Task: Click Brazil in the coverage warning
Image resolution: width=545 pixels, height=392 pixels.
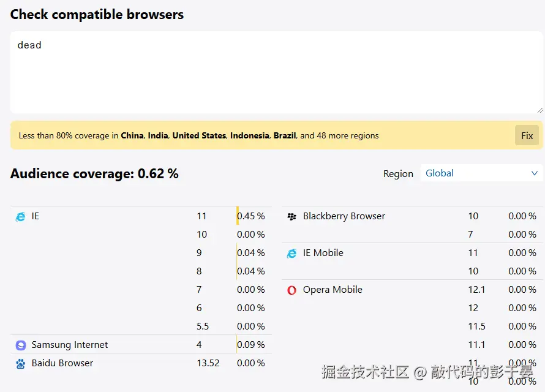Action: pos(284,135)
